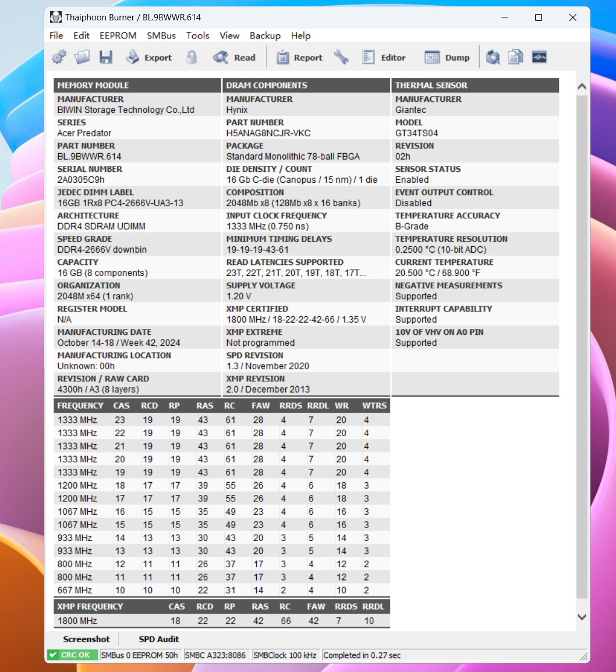Open the Tools menu
Image resolution: width=616 pixels, height=672 pixels.
tap(197, 36)
